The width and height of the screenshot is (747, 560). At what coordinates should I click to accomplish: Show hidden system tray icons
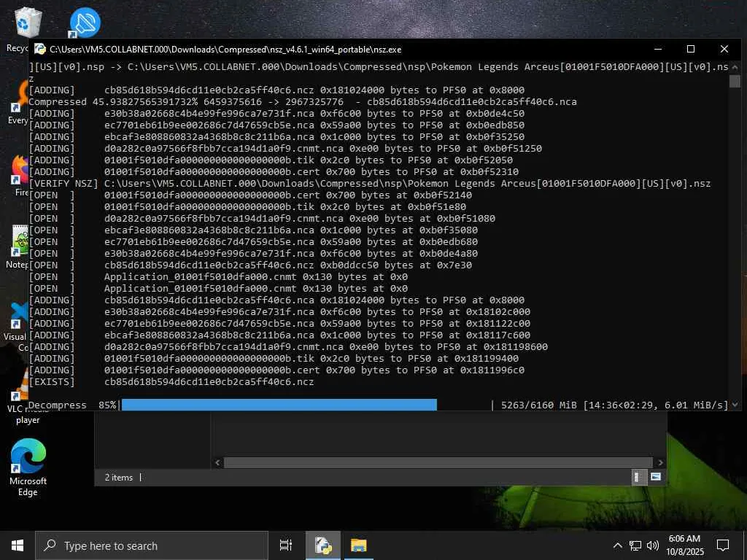pyautogui.click(x=617, y=545)
